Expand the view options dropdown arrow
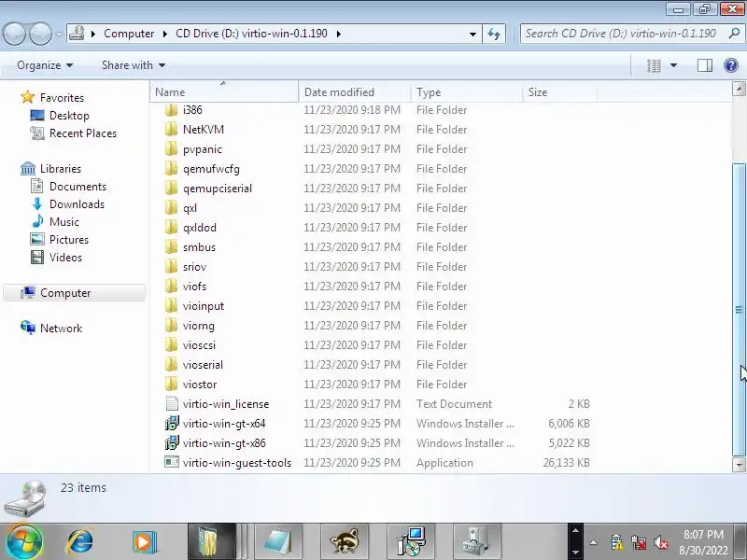Image resolution: width=747 pixels, height=560 pixels. click(673, 65)
